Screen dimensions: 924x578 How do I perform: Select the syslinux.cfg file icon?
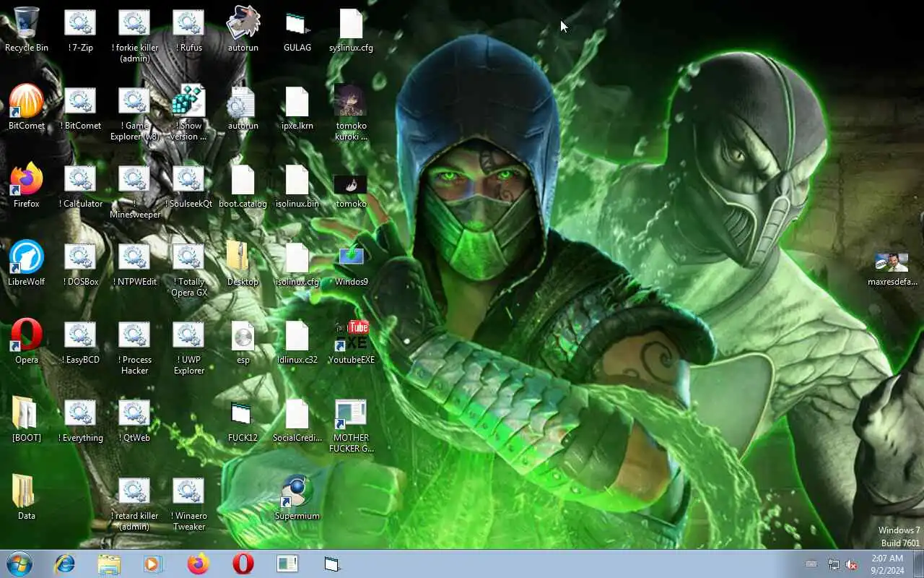coord(351,30)
